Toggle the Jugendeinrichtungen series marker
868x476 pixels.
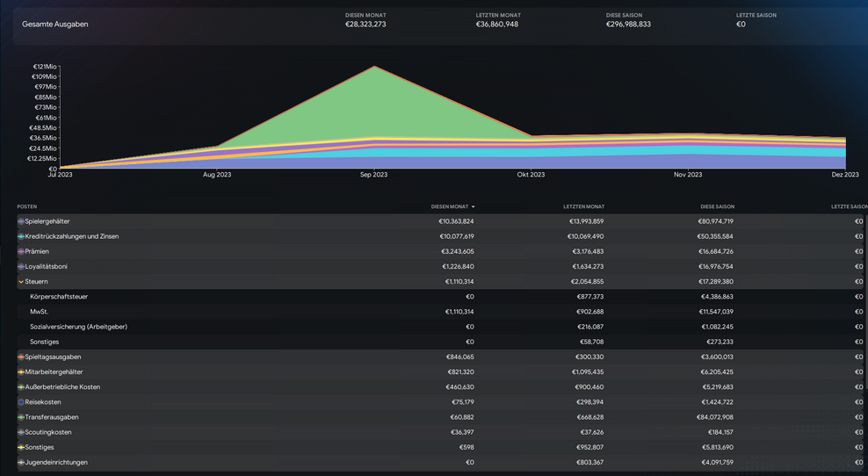21,462
